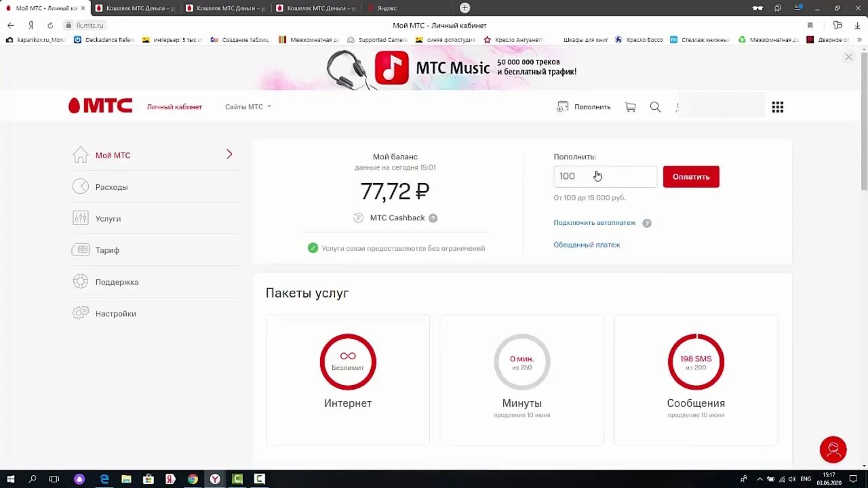Click the Личный кабинет header link
This screenshot has height=488, width=868.
click(174, 107)
